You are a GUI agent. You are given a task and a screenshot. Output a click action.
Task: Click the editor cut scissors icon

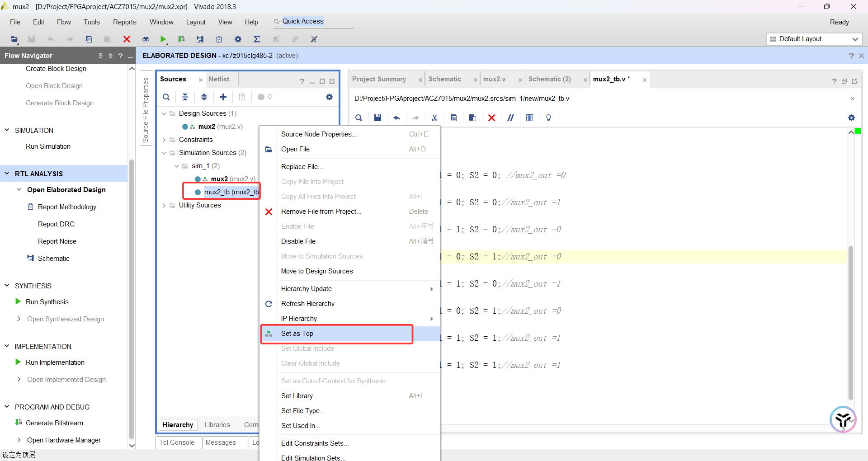click(x=434, y=118)
